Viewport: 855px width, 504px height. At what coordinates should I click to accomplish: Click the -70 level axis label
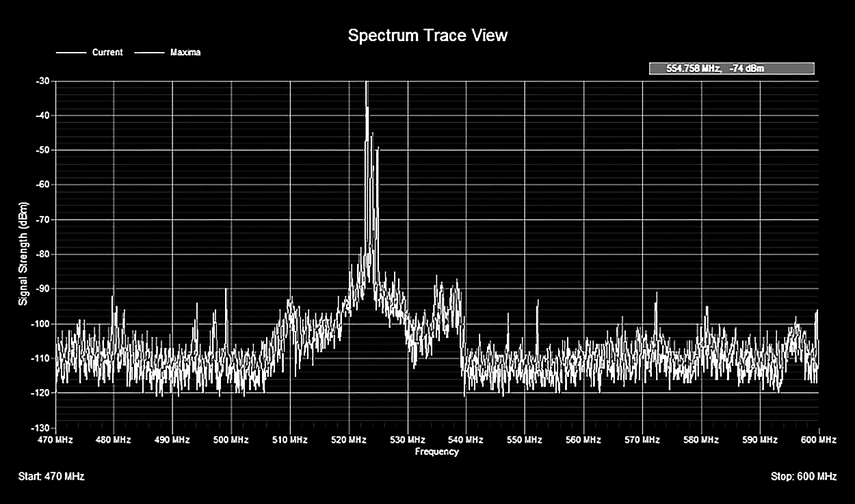point(42,220)
